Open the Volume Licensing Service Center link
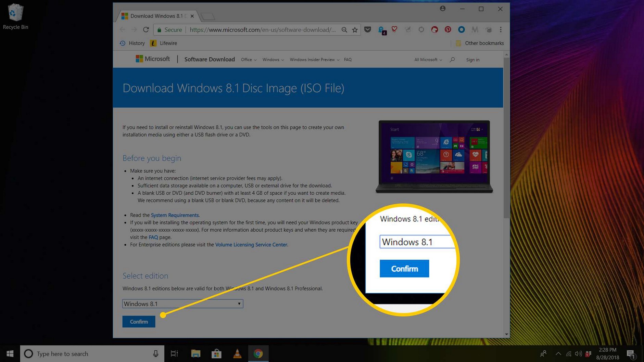The width and height of the screenshot is (644, 362). 251,245
